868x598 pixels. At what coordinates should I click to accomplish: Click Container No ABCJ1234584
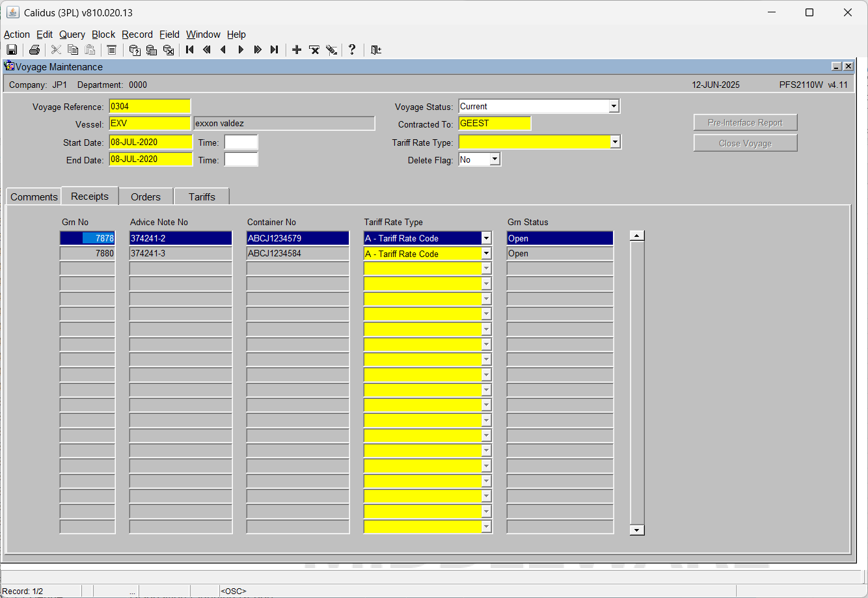pyautogui.click(x=297, y=253)
